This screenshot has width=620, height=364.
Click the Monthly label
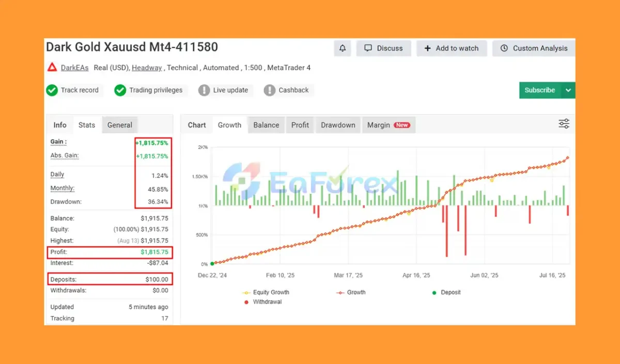(x=63, y=188)
